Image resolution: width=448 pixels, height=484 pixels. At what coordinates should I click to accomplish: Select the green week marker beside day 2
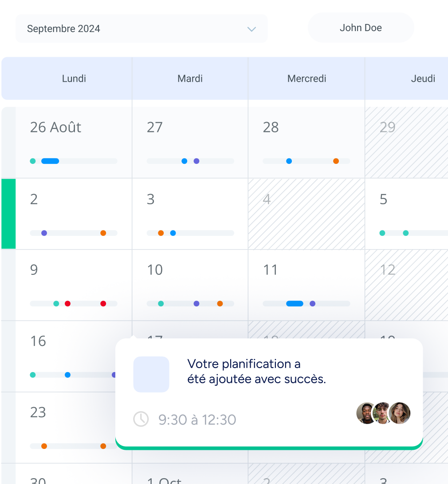8,214
